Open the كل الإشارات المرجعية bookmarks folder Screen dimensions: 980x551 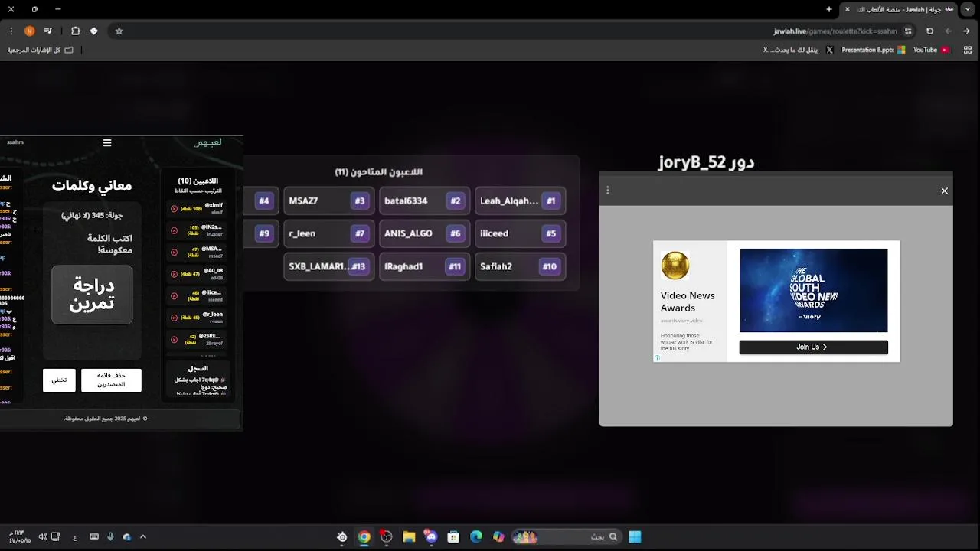(40, 50)
